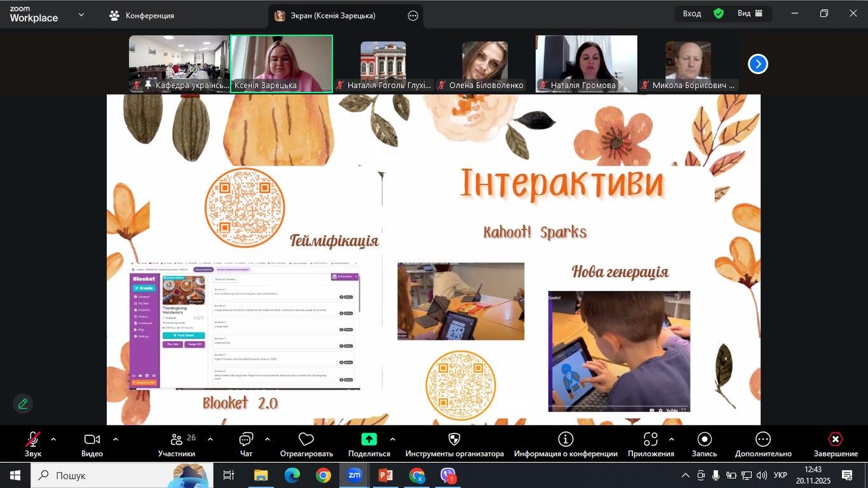
Task: Show next participants with blue arrow
Action: [758, 64]
